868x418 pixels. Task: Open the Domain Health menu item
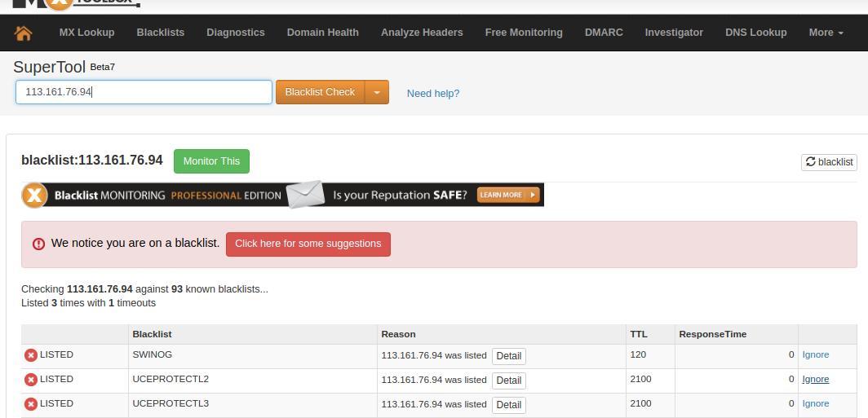click(x=323, y=33)
